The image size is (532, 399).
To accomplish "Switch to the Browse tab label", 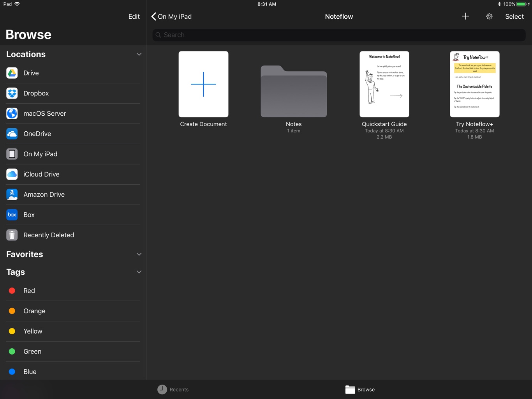I will (366, 390).
